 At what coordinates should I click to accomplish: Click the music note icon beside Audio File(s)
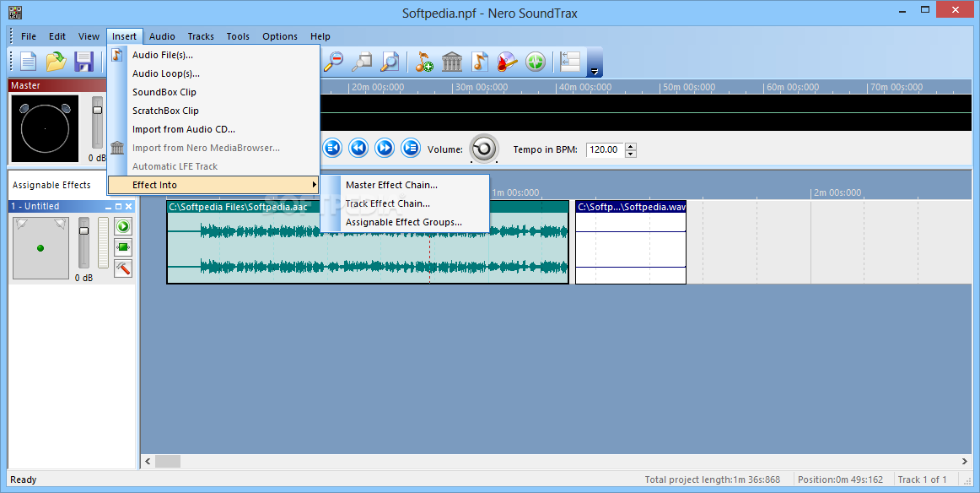coord(117,55)
